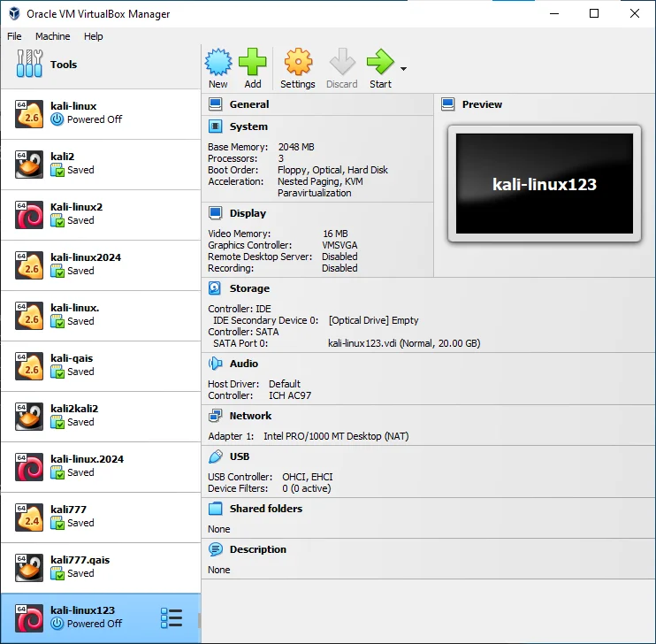The image size is (656, 644).
Task: Click the General section icon
Action: coord(216,104)
